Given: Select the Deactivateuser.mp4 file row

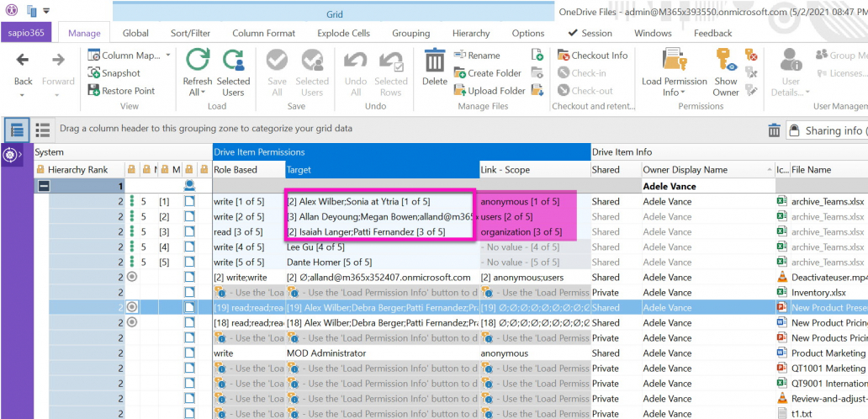Looking at the screenshot, I should point(828,278).
